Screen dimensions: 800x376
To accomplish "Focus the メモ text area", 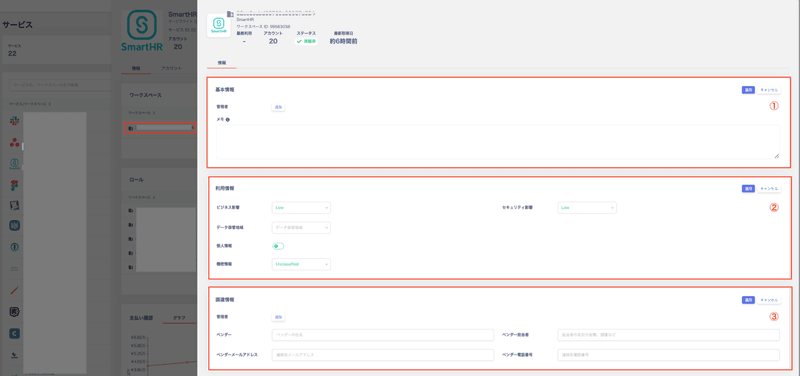I will point(497,142).
